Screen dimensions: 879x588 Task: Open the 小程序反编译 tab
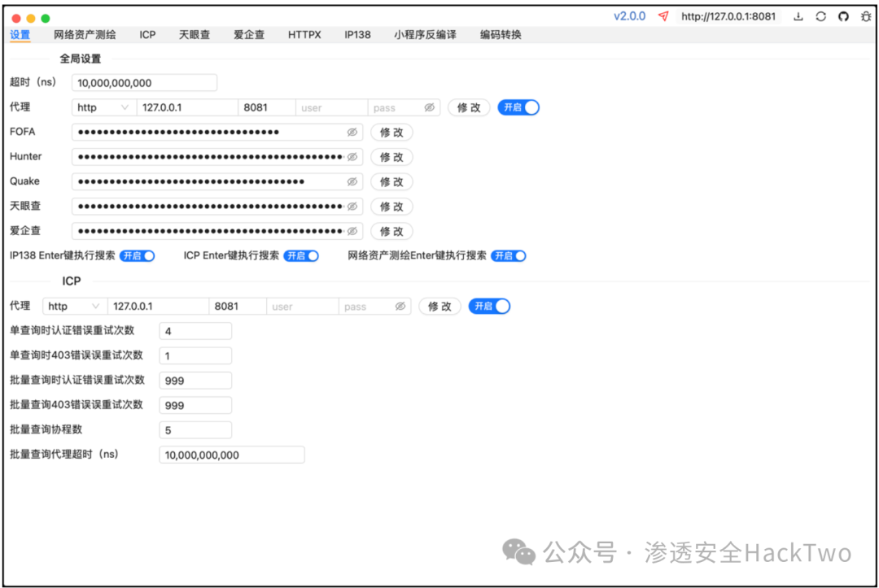point(425,35)
